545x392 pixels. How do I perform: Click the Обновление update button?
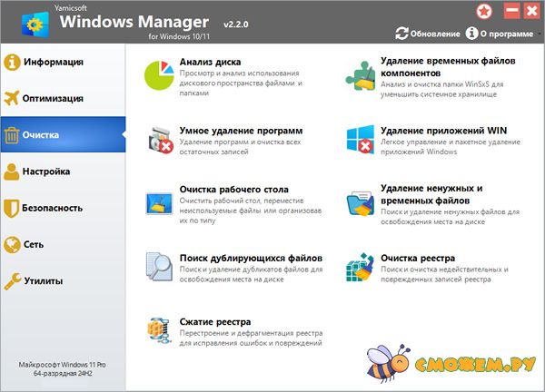(428, 34)
